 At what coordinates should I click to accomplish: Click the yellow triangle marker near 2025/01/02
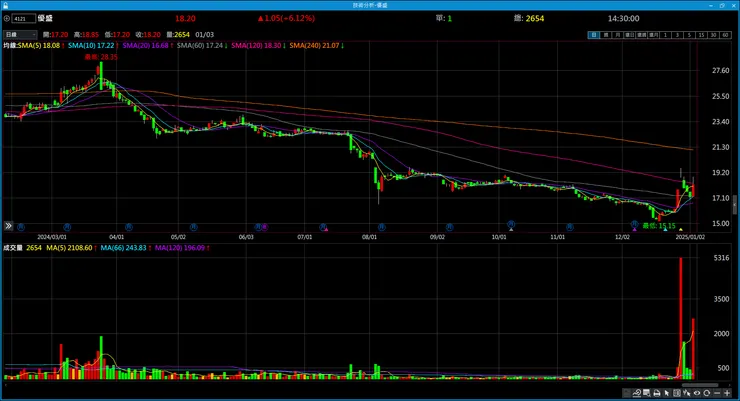click(x=681, y=229)
